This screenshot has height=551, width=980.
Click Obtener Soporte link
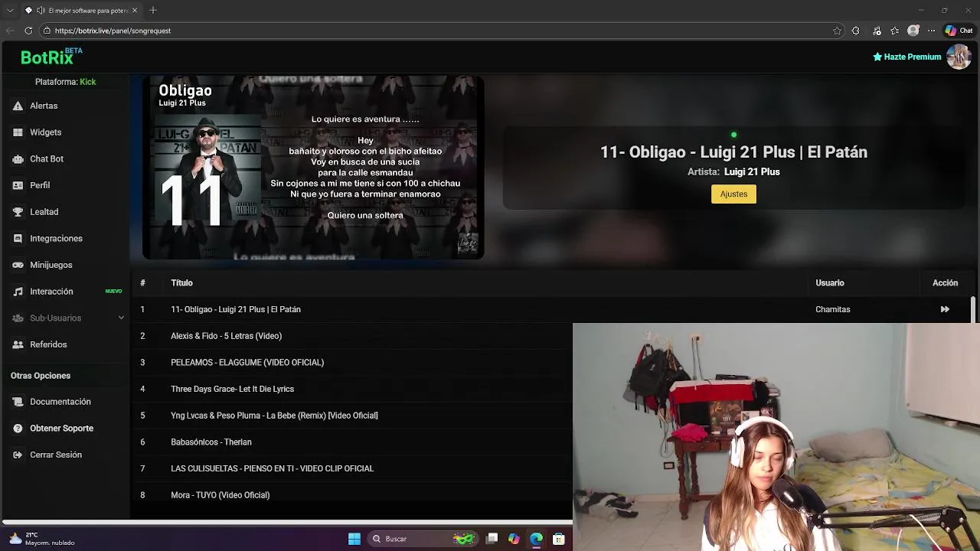click(61, 429)
